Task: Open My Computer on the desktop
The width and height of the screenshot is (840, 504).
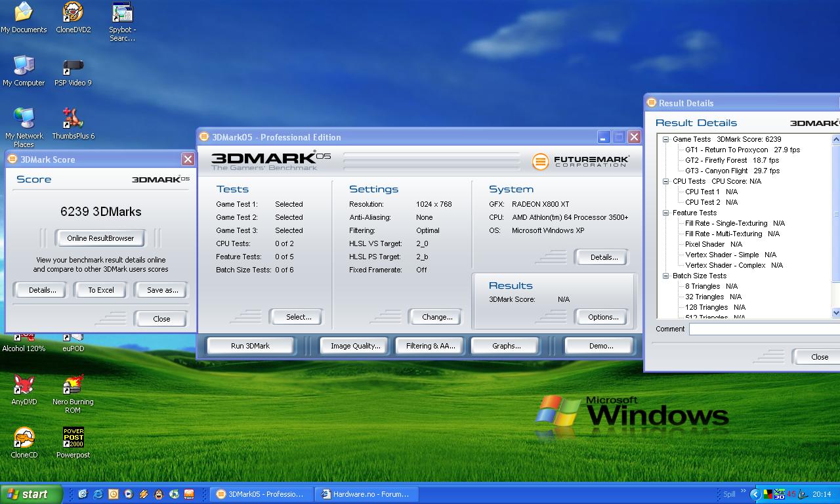Action: click(24, 71)
